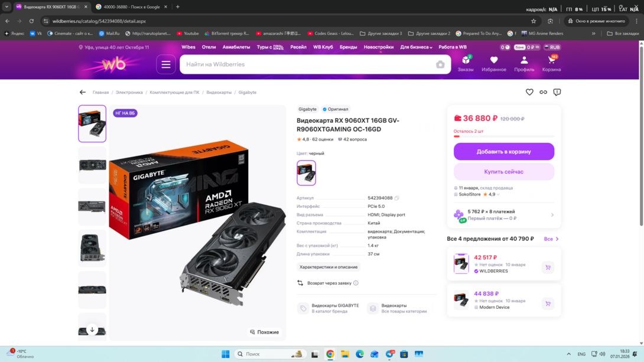Screen dimensions: 644x362
Task: Copy product link with the chain icon
Action: (543, 92)
